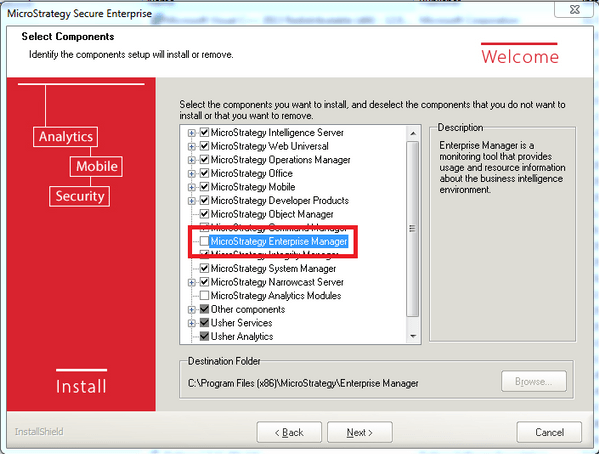This screenshot has height=454, width=599.
Task: Select MicroStrategy Operations Manager label
Action: [x=280, y=160]
